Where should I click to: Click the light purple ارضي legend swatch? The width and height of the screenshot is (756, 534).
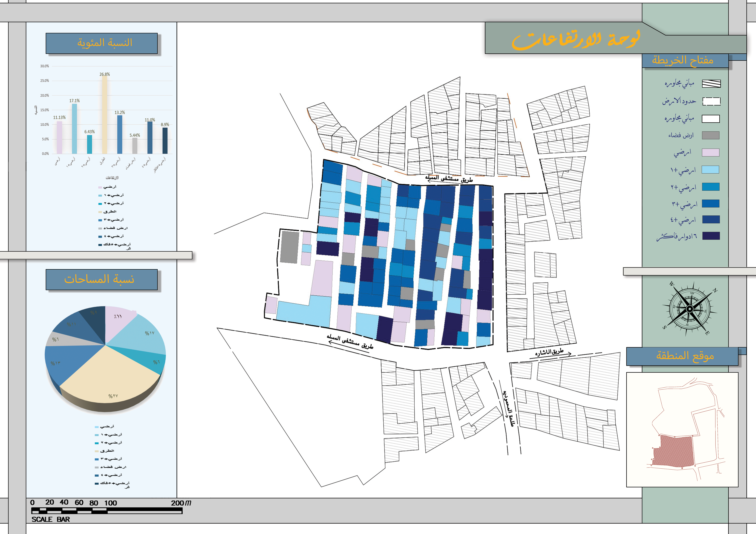[711, 152]
